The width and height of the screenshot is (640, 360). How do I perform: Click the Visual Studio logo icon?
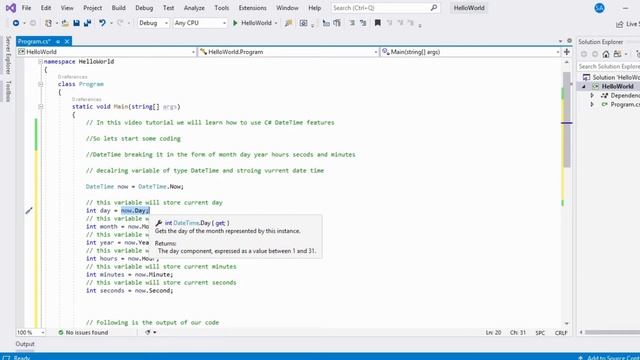(11, 8)
